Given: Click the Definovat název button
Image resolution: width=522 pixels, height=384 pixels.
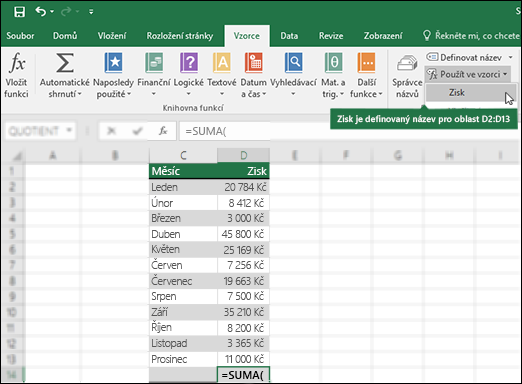Looking at the screenshot, I should [464, 57].
